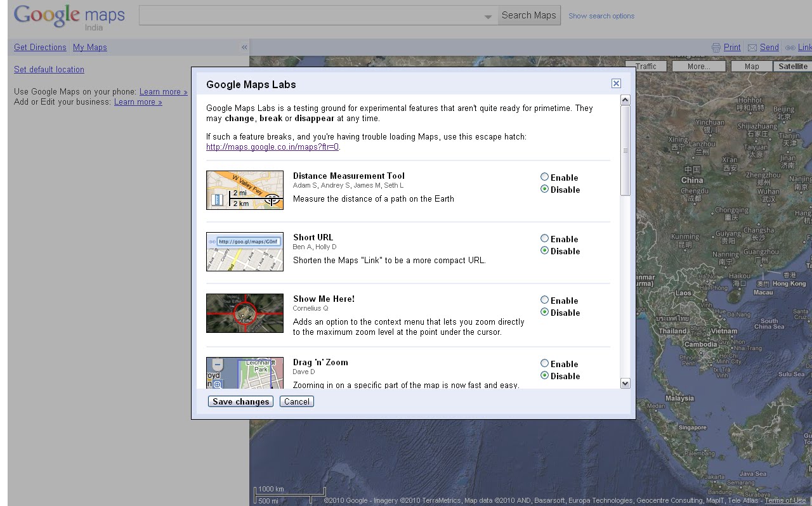Click the Short URL feature thumbnail
Screen dimensions: 812x506
tap(245, 251)
